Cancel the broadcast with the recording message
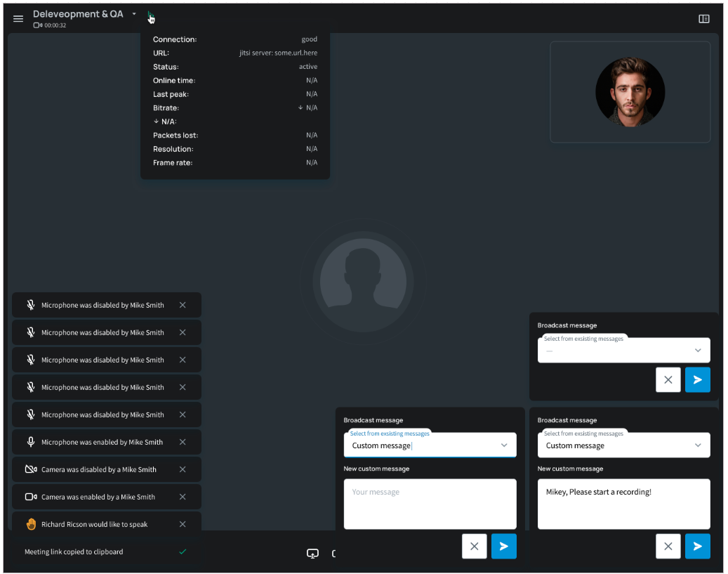 click(668, 546)
